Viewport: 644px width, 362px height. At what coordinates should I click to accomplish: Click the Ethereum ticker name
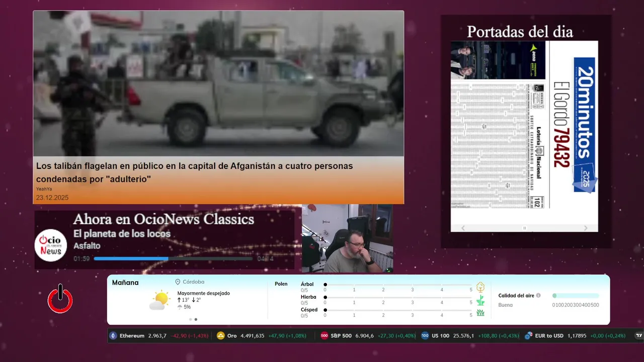[x=132, y=336]
